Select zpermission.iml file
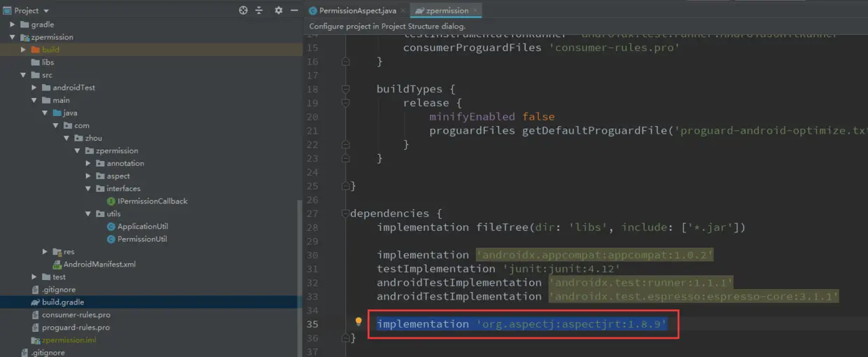This screenshot has width=868, height=357. 69,339
